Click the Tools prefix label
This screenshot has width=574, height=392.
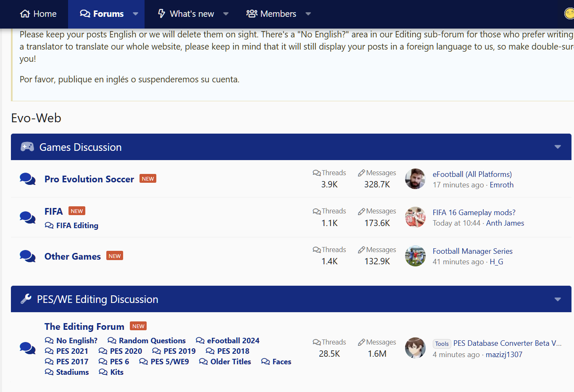click(442, 344)
